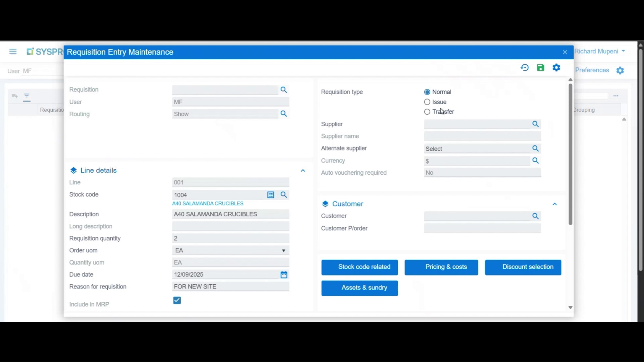The width and height of the screenshot is (644, 362).
Task: Open the settings gear in the dialog toolbar
Action: [556, 67]
